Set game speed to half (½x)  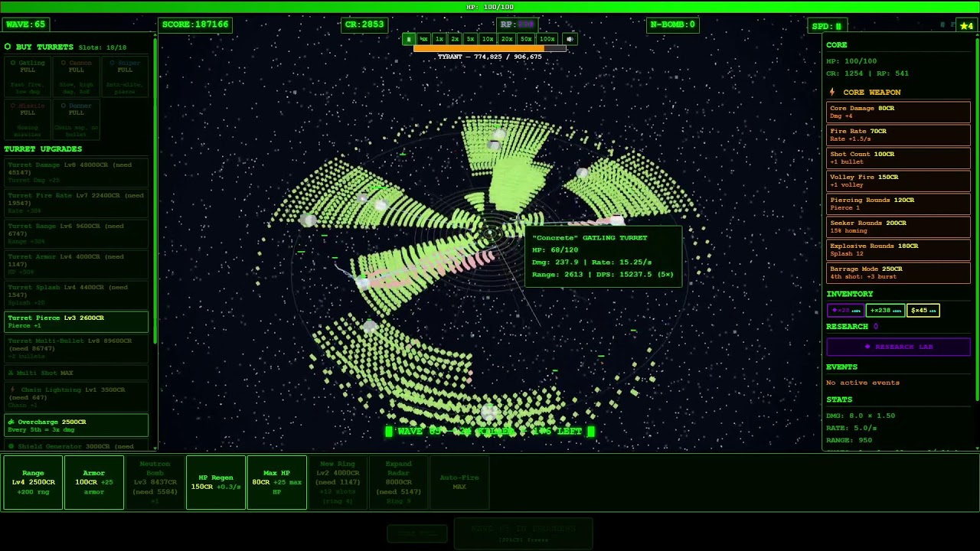(423, 39)
